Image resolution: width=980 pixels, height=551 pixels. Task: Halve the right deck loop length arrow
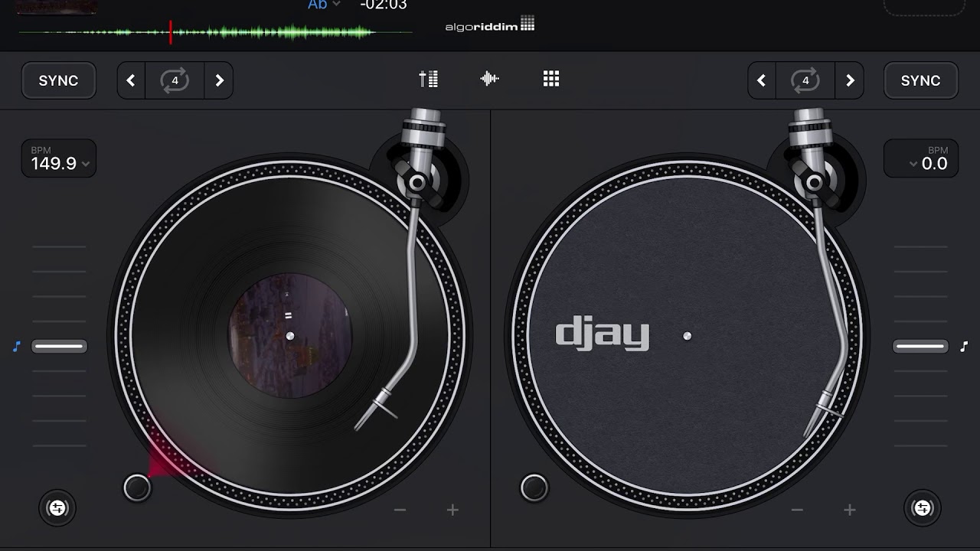(x=761, y=80)
